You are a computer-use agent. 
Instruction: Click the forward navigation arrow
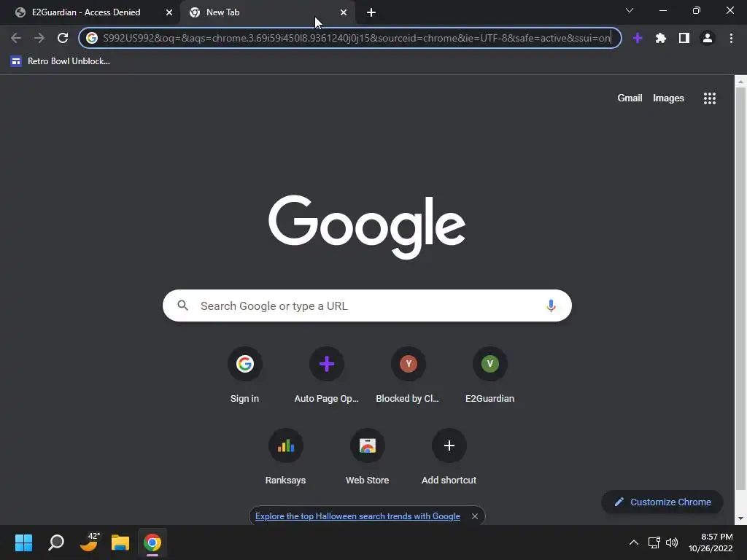tap(39, 38)
